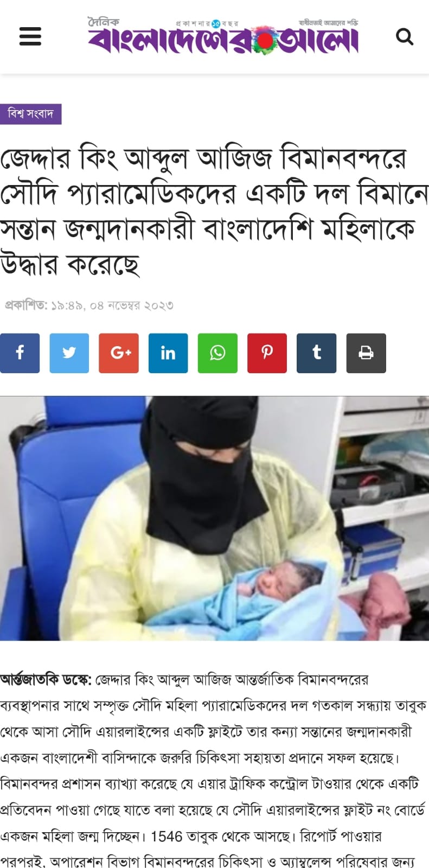Viewport: 429px width, 868px height.
Task: Click the স্বাধীনতাই আমাদের শক্তি slogan
Action: point(329,23)
